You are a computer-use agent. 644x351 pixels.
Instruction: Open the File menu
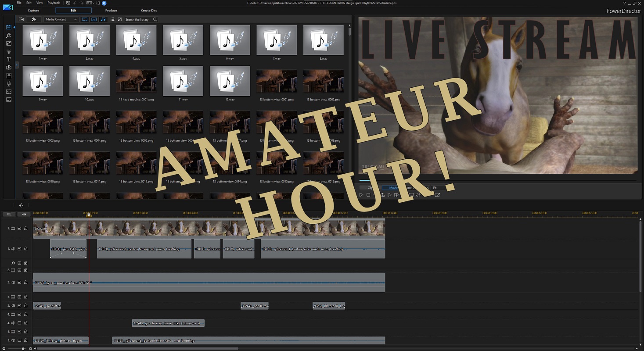tap(19, 3)
